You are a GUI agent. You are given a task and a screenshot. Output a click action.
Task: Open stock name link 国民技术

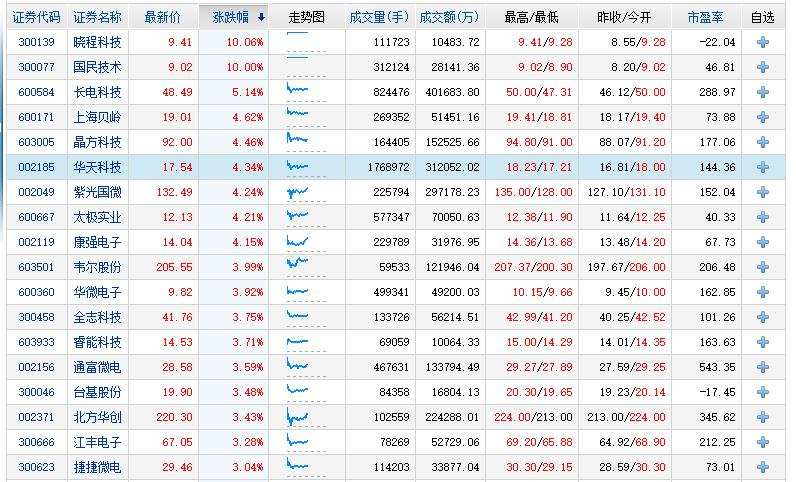pyautogui.click(x=97, y=67)
